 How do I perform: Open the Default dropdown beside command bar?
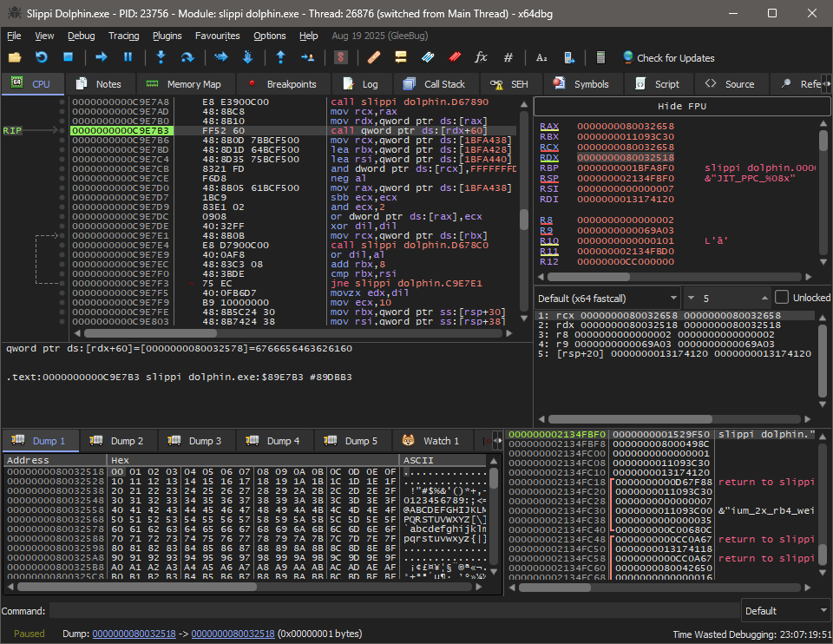pyautogui.click(x=784, y=610)
